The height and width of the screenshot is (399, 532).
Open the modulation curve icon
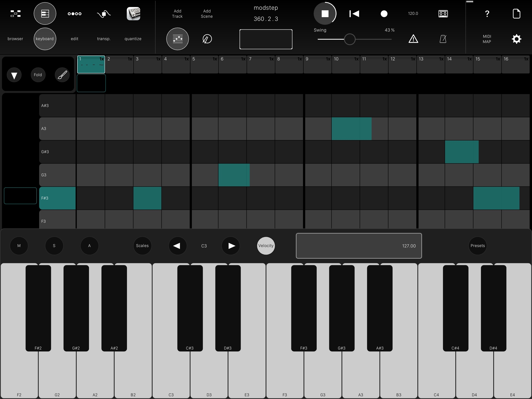pyautogui.click(x=104, y=14)
